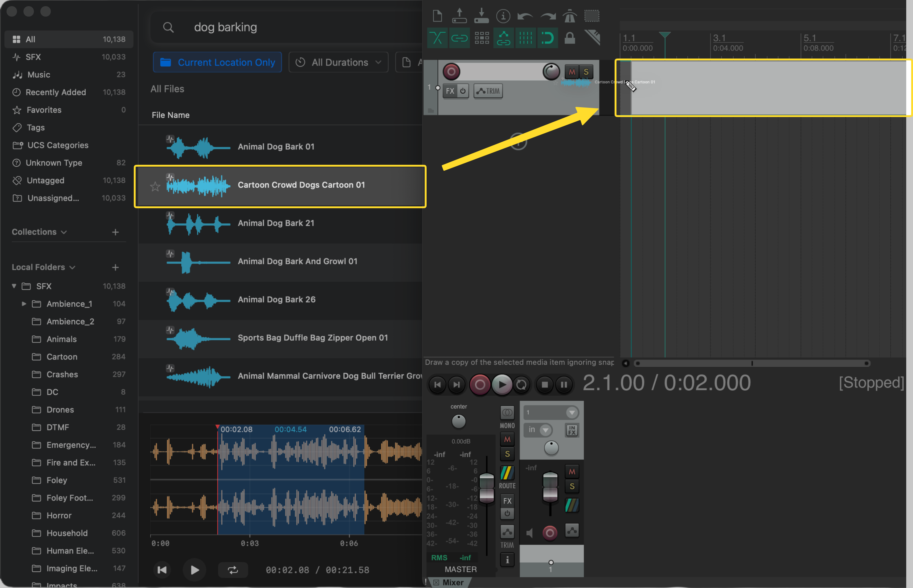The width and height of the screenshot is (913, 588).
Task: Click the master pan knob labeled center
Action: pos(458,421)
